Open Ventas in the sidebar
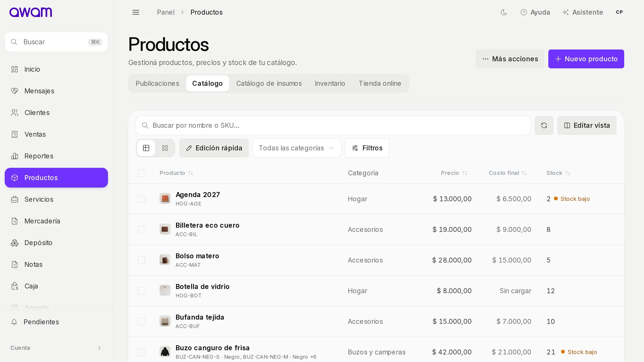This screenshot has height=362, width=644. click(56, 134)
